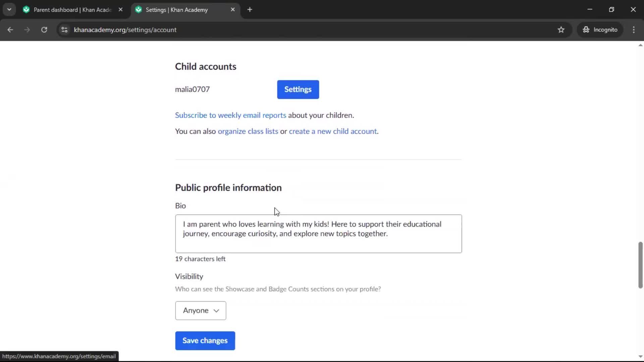644x362 pixels.
Task: Click the Showcase and Badge Counts question text
Action: (x=278, y=289)
